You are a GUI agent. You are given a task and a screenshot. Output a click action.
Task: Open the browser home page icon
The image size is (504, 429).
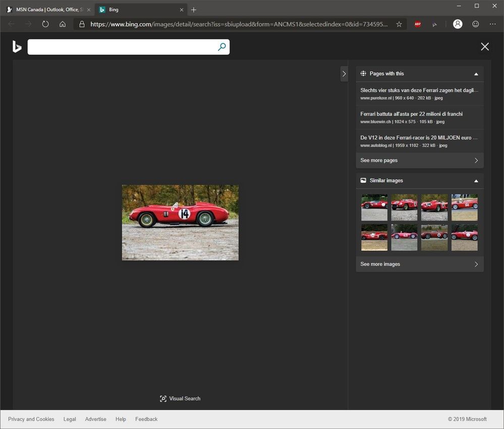[63, 24]
